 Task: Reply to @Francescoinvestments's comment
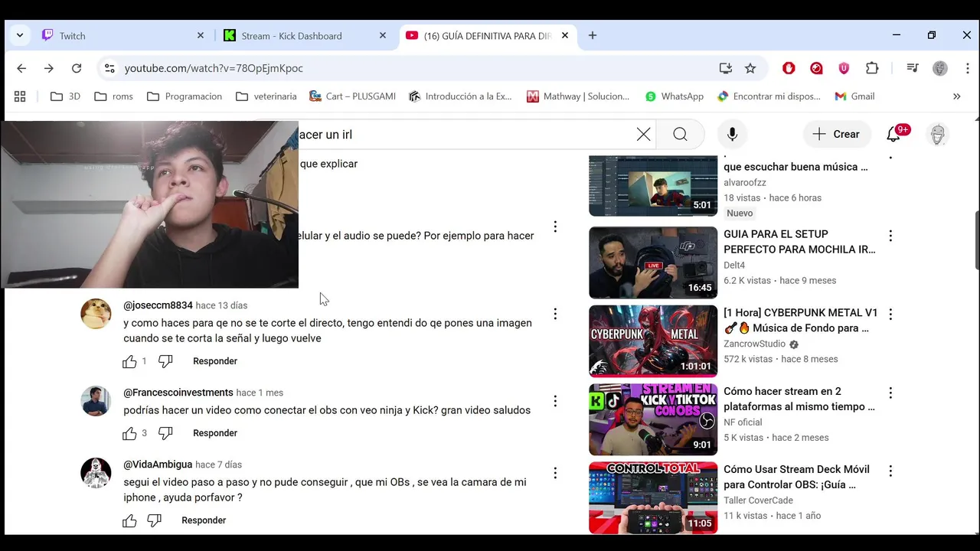click(215, 433)
